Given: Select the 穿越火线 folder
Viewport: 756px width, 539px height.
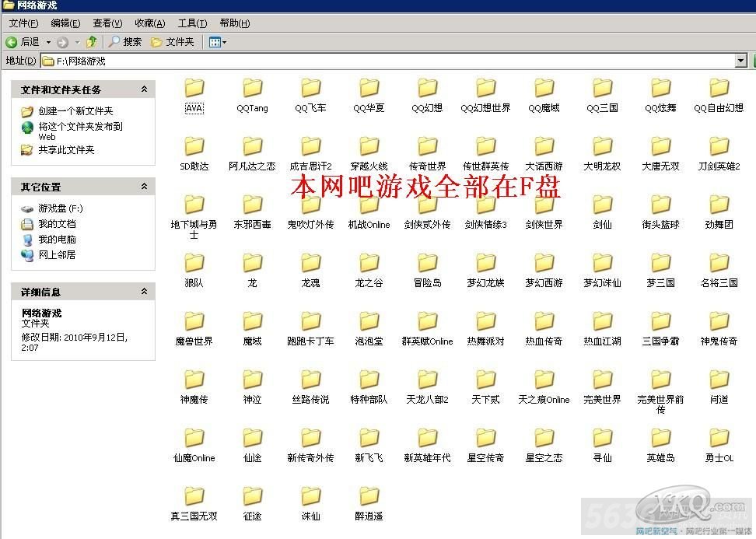Looking at the screenshot, I should (369, 154).
